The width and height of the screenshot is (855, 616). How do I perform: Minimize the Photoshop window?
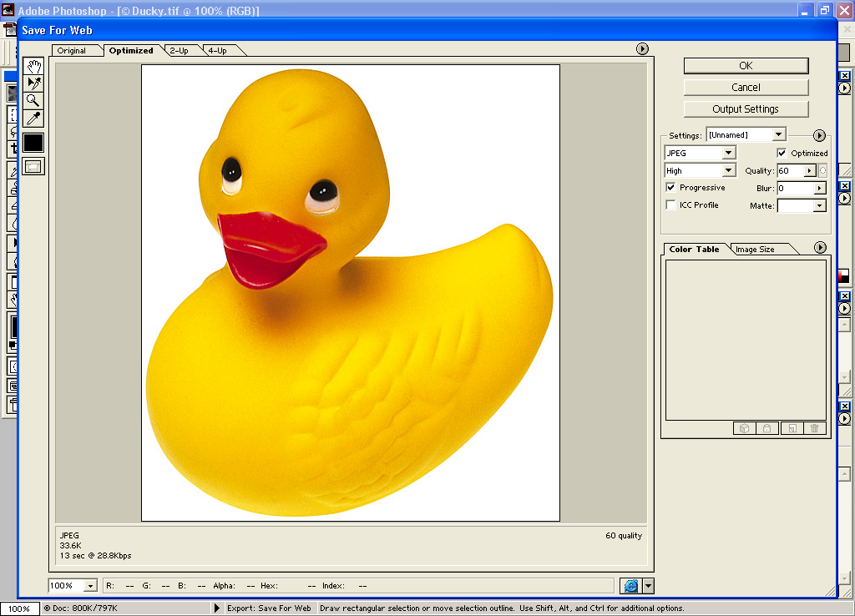point(806,10)
